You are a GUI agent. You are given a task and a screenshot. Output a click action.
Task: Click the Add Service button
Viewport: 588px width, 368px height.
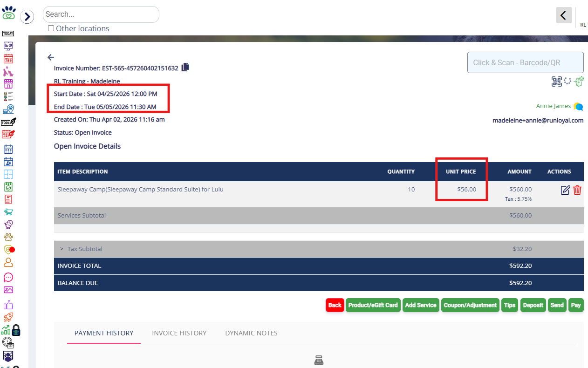421,305
